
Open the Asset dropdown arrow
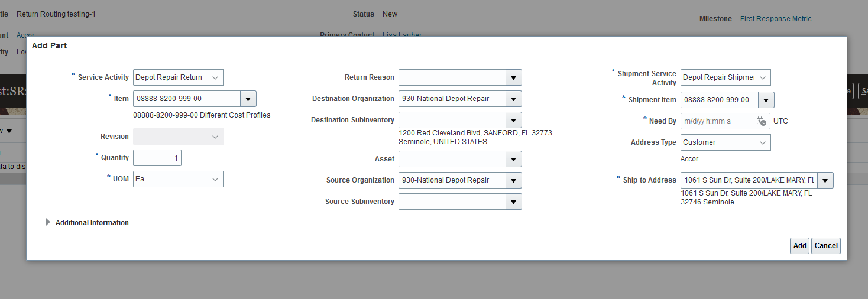(514, 159)
